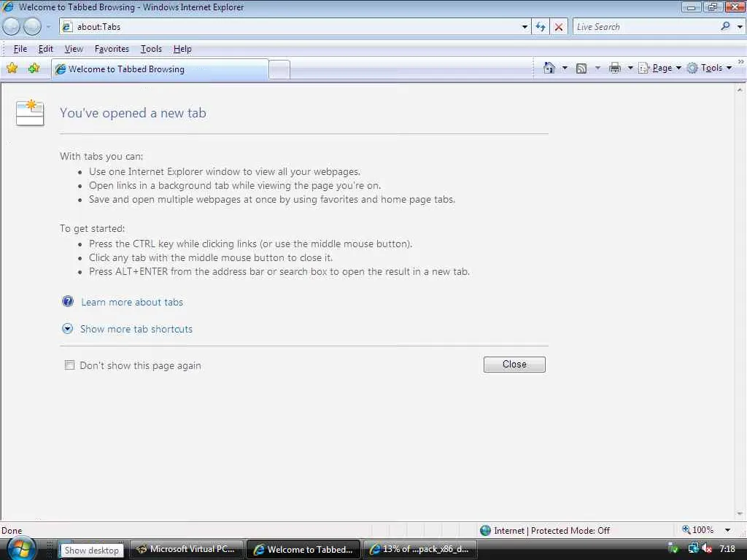Open the recent pages dropdown arrow

pos(48,27)
